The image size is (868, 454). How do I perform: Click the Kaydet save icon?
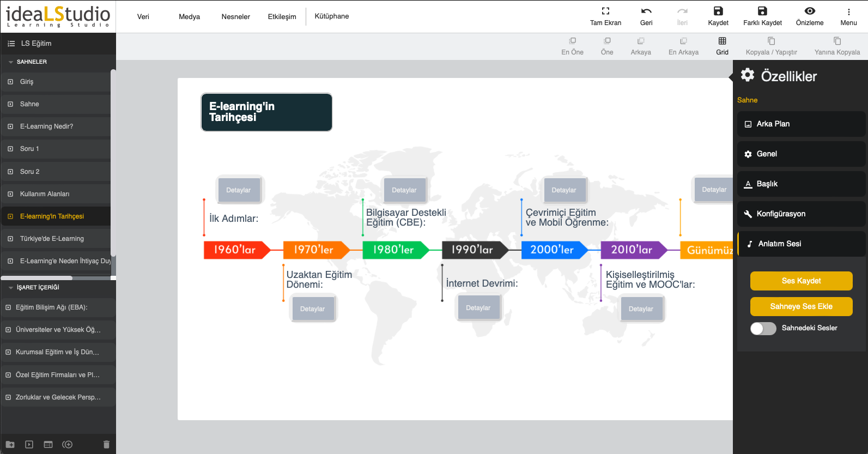(x=718, y=11)
